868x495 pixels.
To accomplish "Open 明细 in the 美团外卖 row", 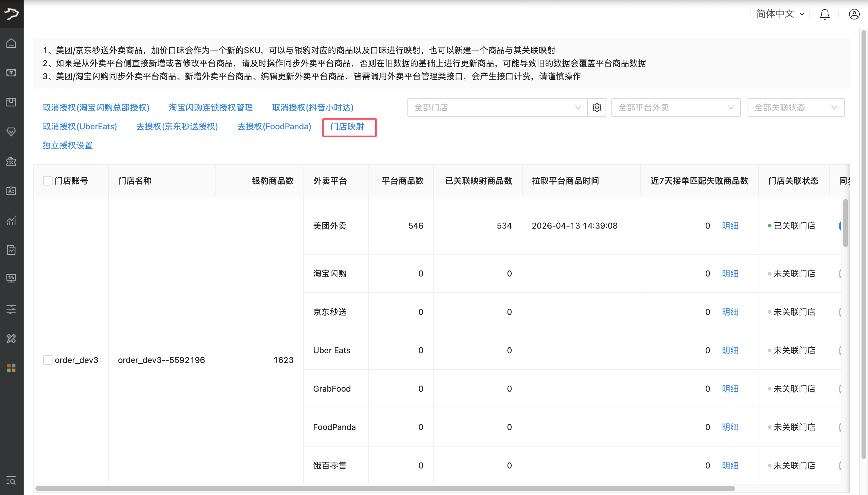I will click(730, 226).
